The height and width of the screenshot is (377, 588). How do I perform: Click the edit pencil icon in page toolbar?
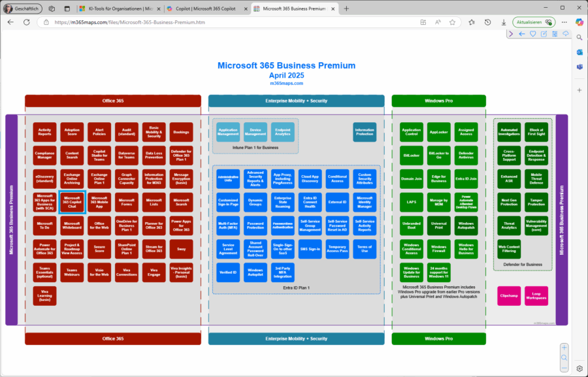(544, 34)
